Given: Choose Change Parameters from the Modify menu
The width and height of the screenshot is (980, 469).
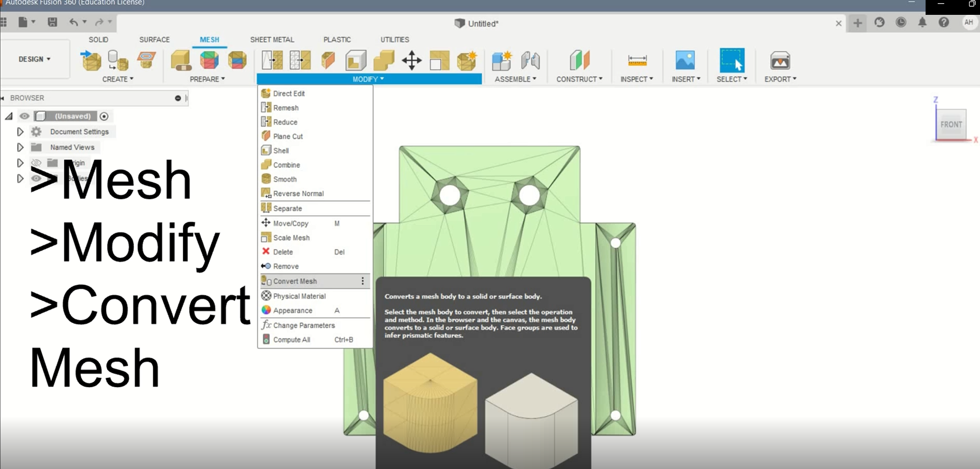Looking at the screenshot, I should [x=315, y=325].
